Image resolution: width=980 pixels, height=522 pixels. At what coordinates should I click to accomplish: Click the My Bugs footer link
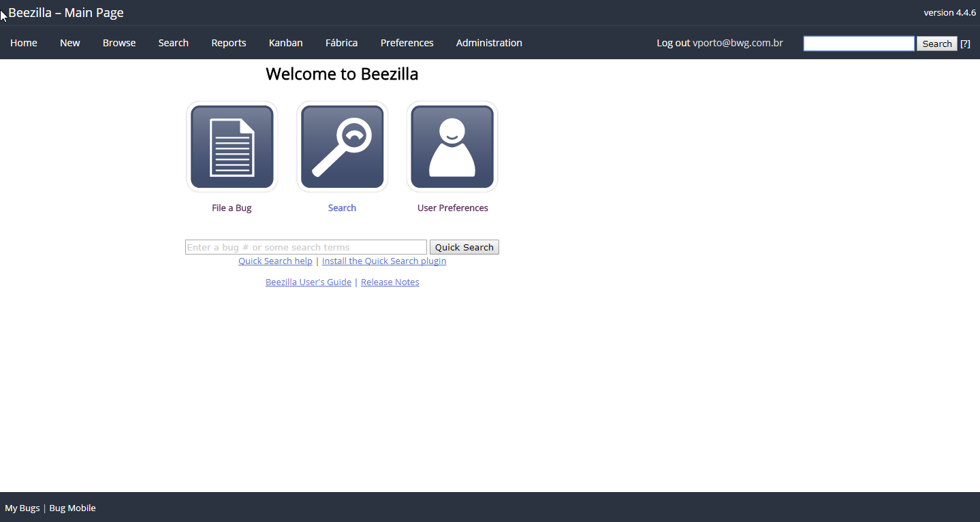tap(22, 508)
